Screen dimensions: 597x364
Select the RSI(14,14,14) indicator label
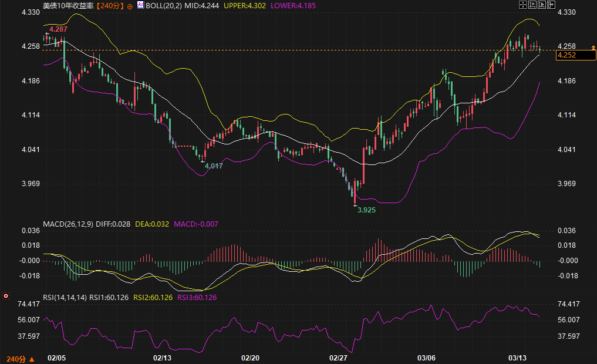[65, 298]
